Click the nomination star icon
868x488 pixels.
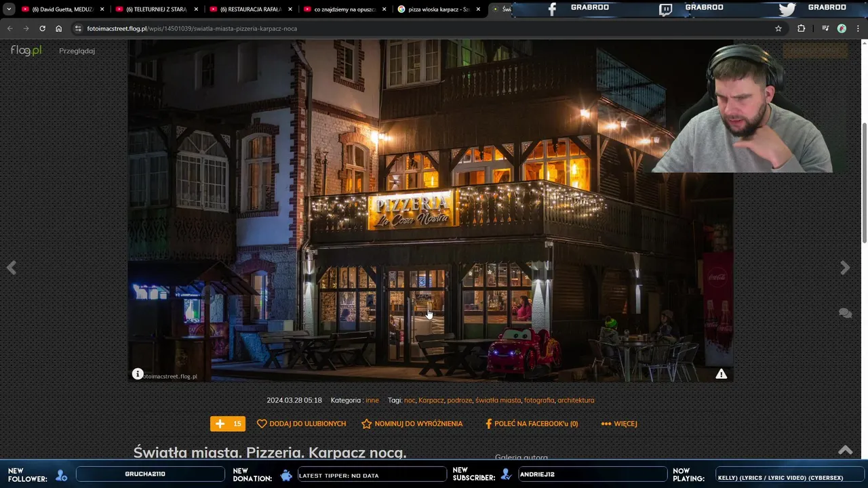click(x=367, y=424)
